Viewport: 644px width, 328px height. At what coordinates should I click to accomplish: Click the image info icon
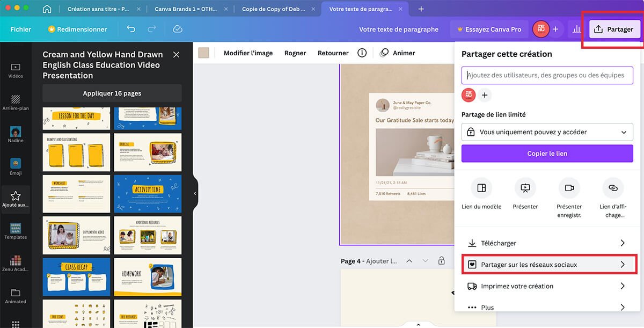pos(362,53)
